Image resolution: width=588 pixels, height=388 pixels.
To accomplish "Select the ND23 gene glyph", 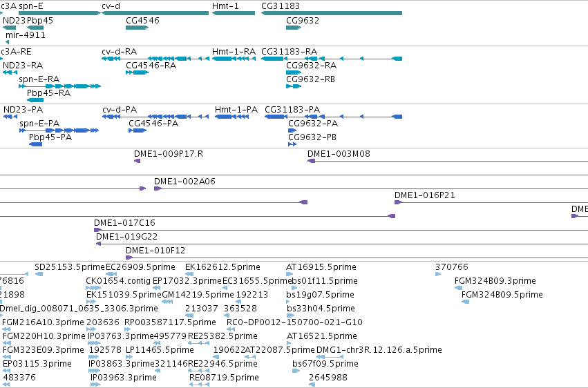I will 10,28.
